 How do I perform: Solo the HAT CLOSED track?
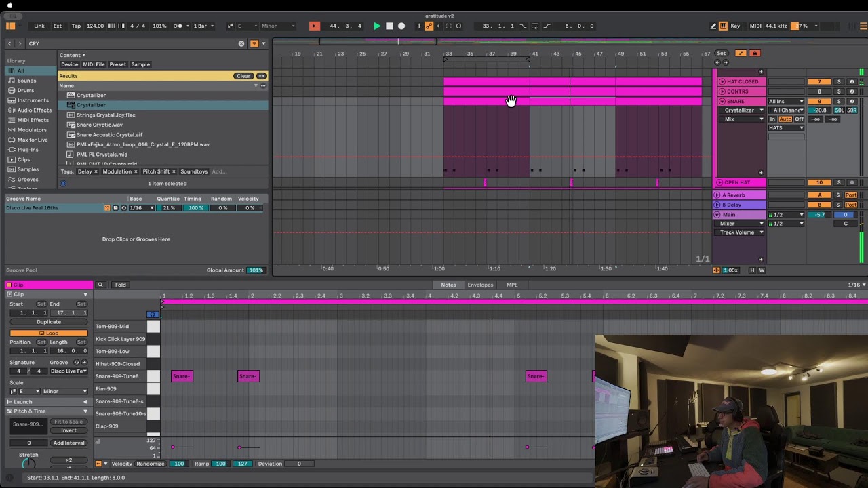point(839,81)
